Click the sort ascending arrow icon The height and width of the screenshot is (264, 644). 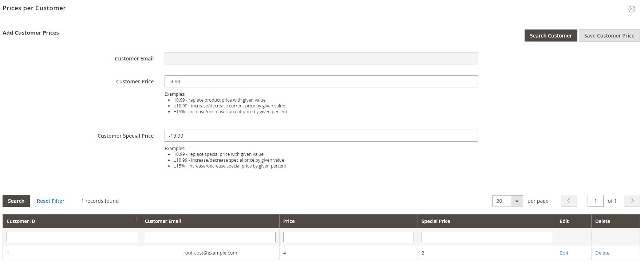pyautogui.click(x=136, y=220)
